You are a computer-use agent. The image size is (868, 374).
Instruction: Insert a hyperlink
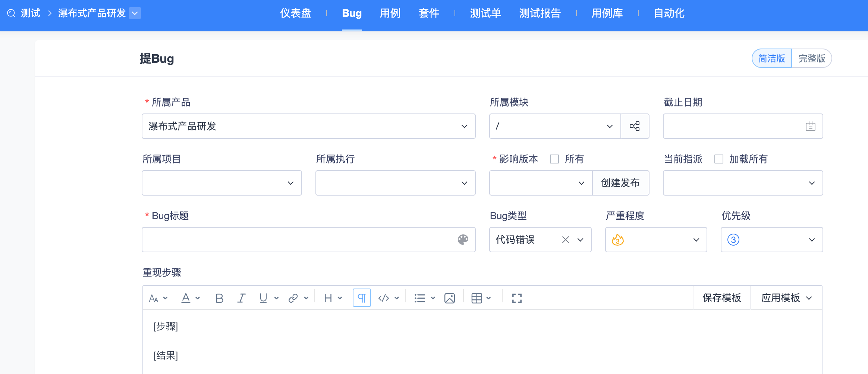pyautogui.click(x=293, y=298)
